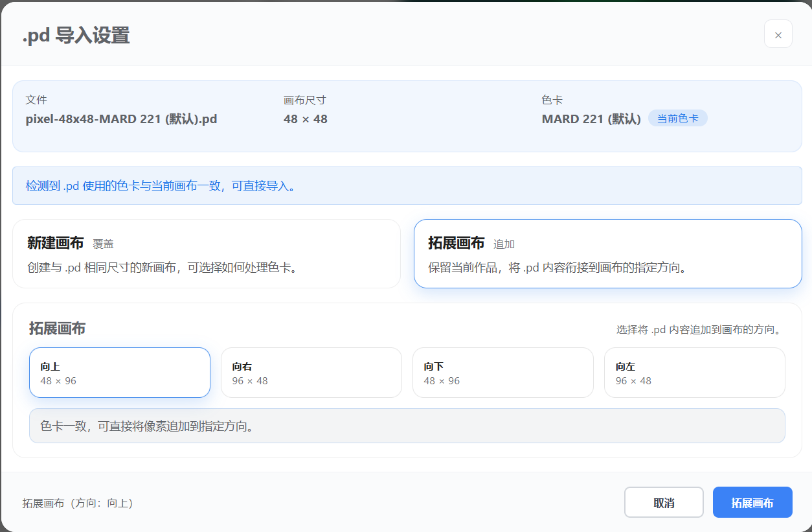Click the blue 检测到 .pd 色卡 info banner
The height and width of the screenshot is (532, 812).
(x=407, y=186)
